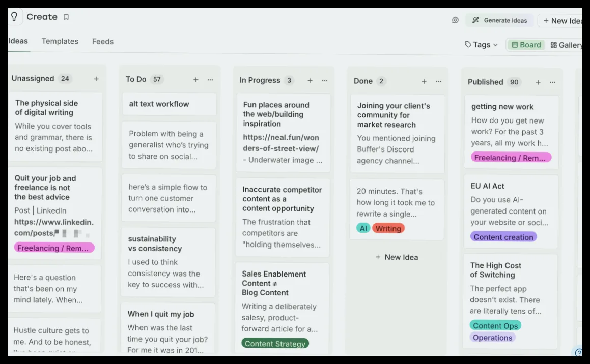Go to the Feeds tab
This screenshot has height=364, width=590.
103,41
